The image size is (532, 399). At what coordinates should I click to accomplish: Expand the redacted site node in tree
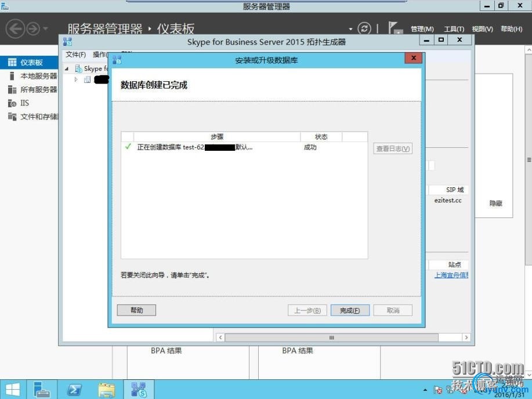coord(76,79)
